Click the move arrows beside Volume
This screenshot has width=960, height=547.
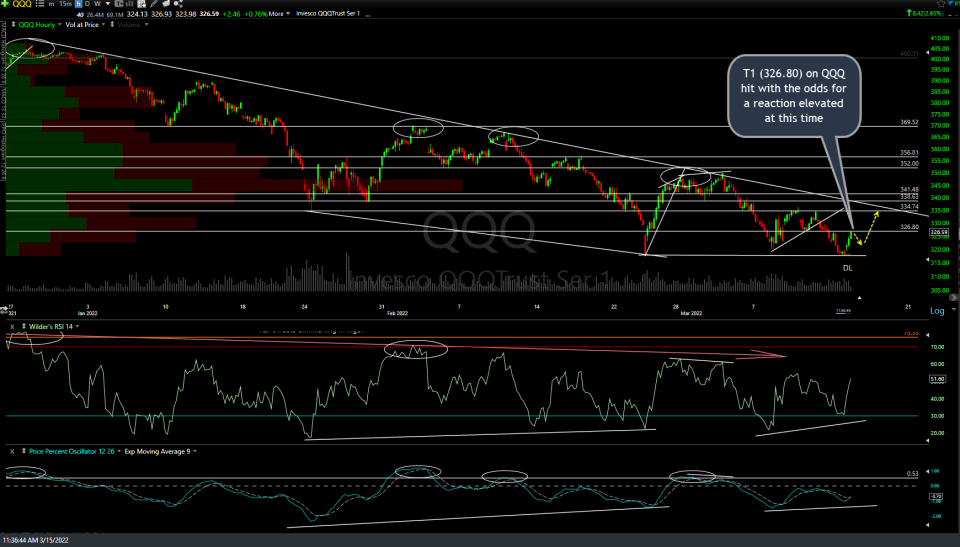click(112, 25)
